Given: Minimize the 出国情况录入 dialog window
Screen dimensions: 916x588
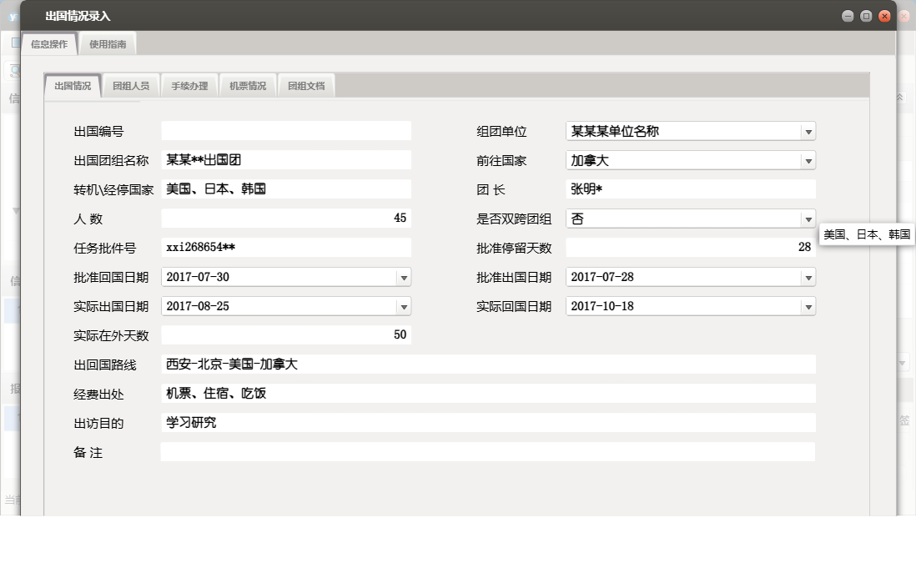Looking at the screenshot, I should click(x=848, y=15).
